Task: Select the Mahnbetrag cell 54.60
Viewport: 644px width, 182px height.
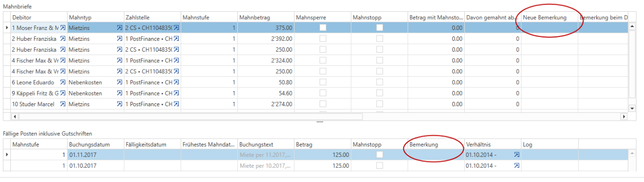Action: click(x=266, y=93)
